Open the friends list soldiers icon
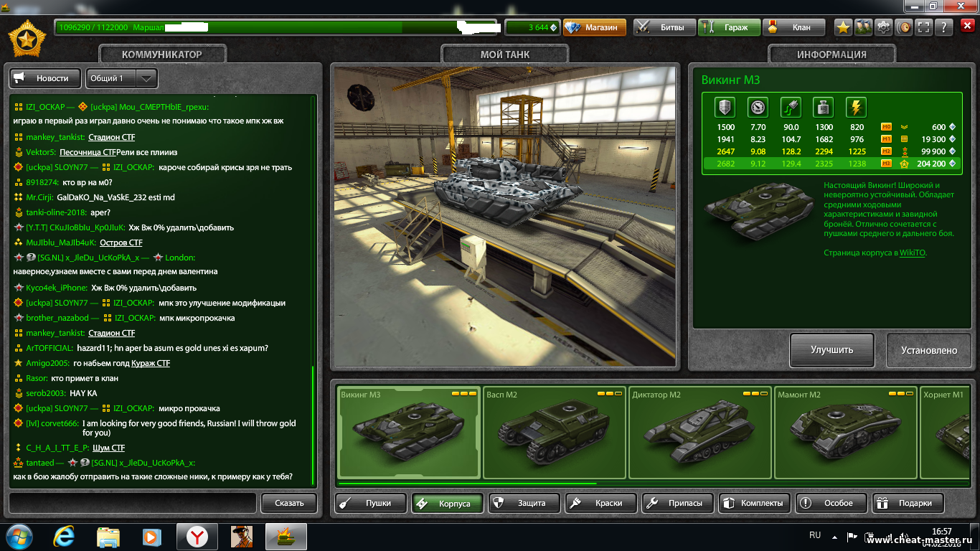The height and width of the screenshot is (551, 980). pos(864,27)
